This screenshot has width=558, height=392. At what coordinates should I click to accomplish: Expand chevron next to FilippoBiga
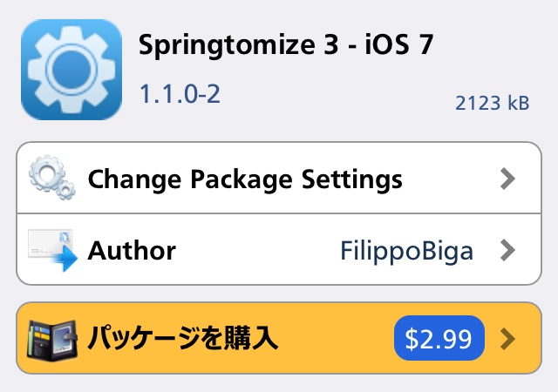coord(507,250)
